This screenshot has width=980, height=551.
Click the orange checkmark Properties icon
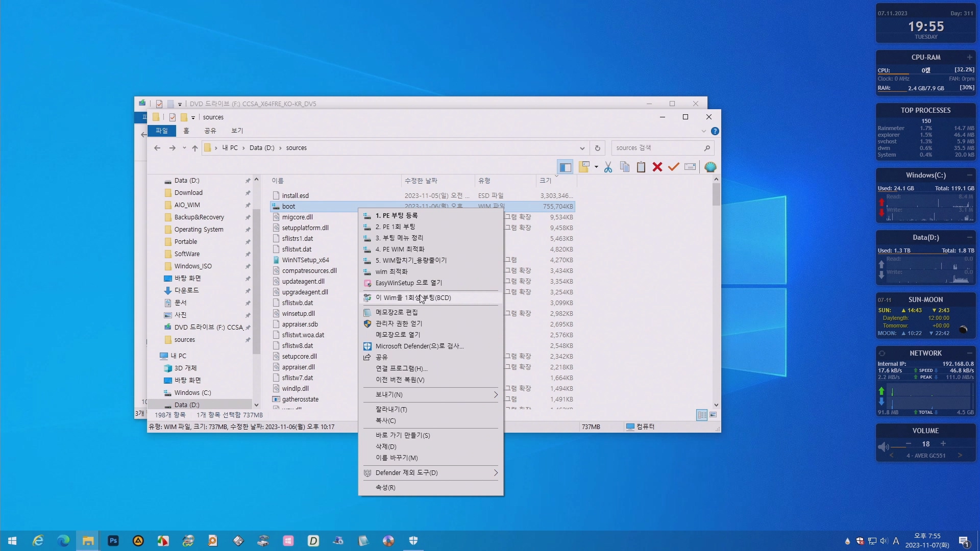[x=674, y=167]
